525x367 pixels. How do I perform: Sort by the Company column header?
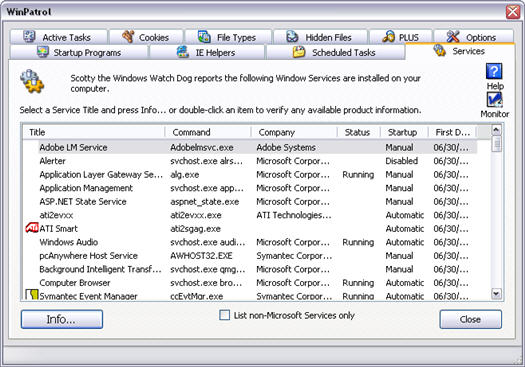(294, 132)
